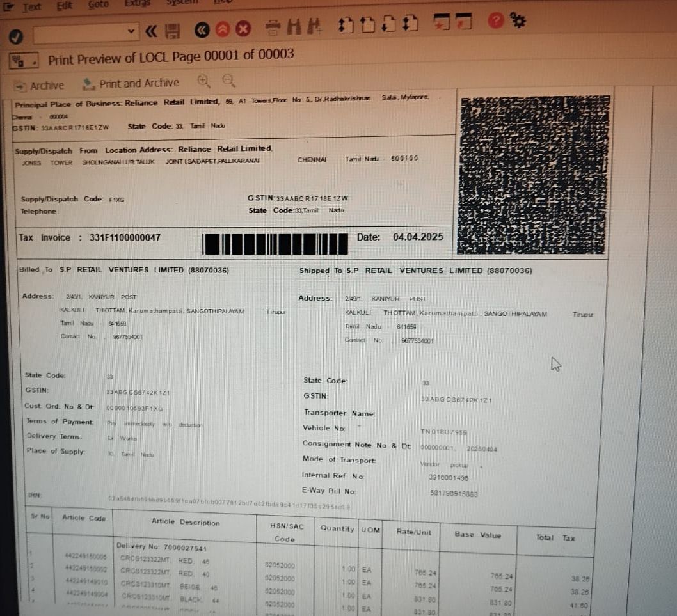Click the Find binoculars icon
The height and width of the screenshot is (616, 677).
coord(294,26)
